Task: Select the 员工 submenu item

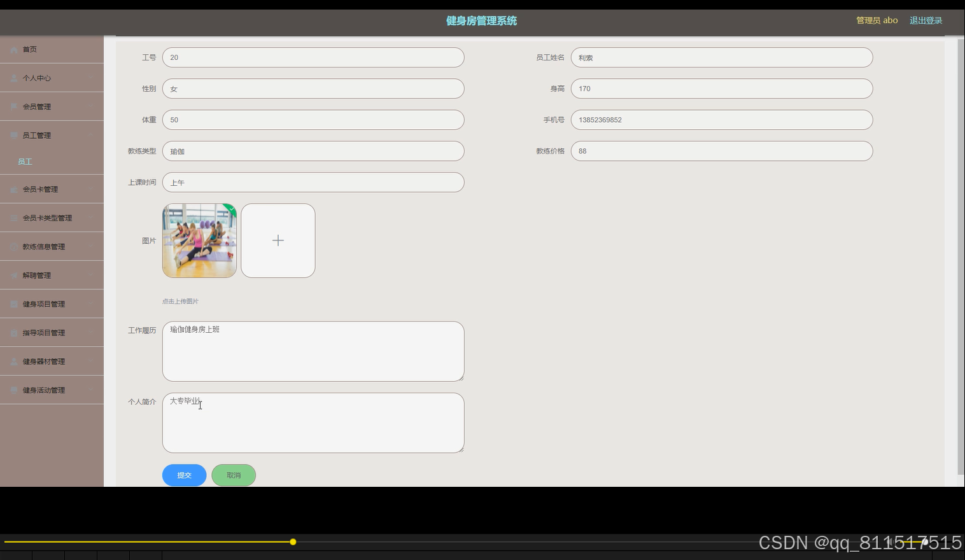Action: 25,162
